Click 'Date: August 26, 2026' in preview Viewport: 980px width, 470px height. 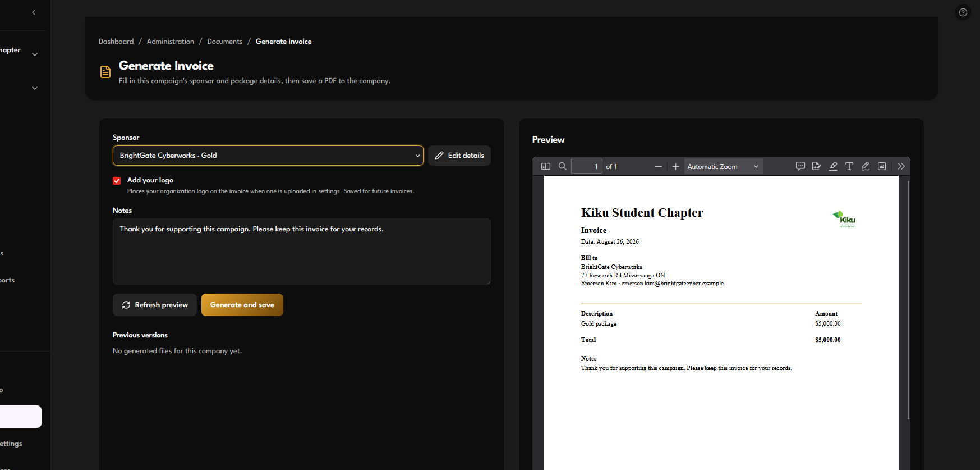click(x=610, y=242)
